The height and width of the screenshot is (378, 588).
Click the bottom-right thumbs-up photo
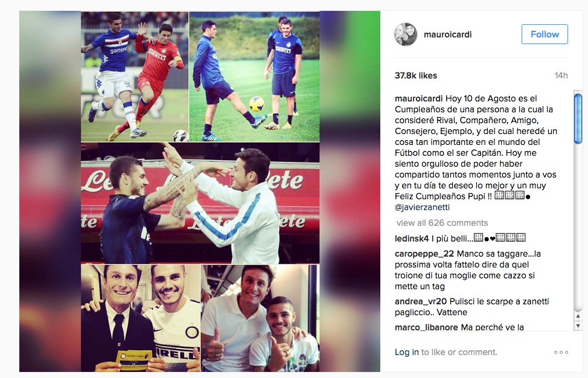pyautogui.click(x=260, y=318)
